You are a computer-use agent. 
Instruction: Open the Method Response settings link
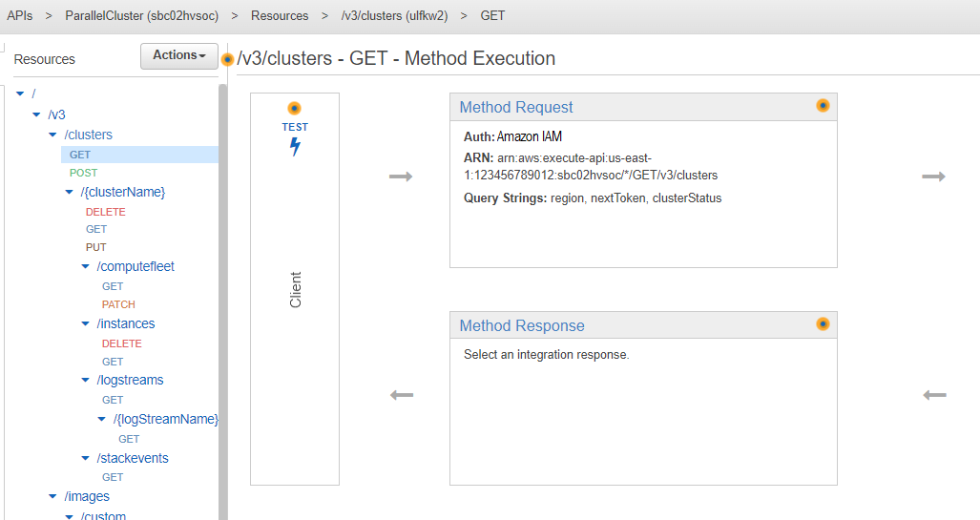point(522,325)
